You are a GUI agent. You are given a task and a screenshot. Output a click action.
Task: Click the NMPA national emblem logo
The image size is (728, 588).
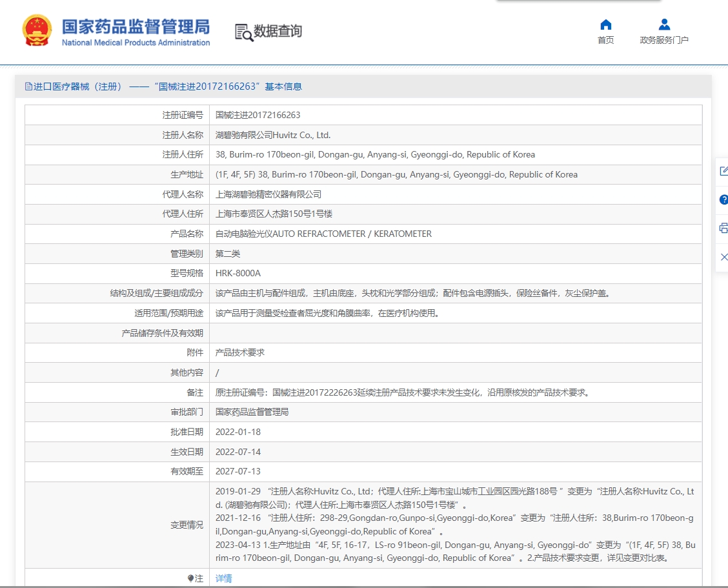[x=37, y=30]
